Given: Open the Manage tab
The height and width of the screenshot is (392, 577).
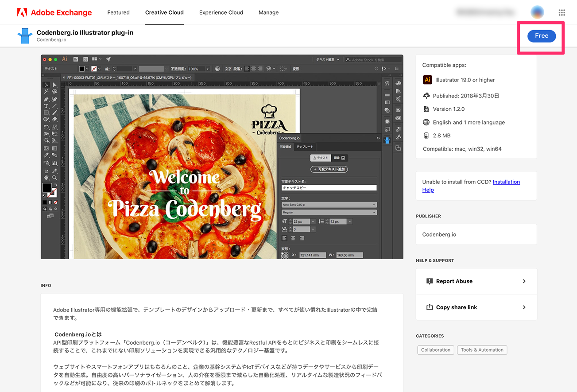Looking at the screenshot, I should 268,12.
